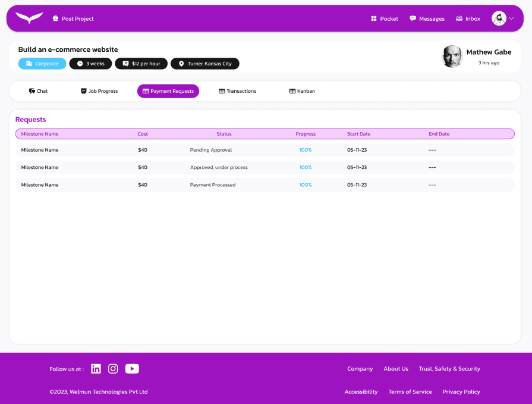Click the Messages speech bubble icon

pyautogui.click(x=413, y=18)
